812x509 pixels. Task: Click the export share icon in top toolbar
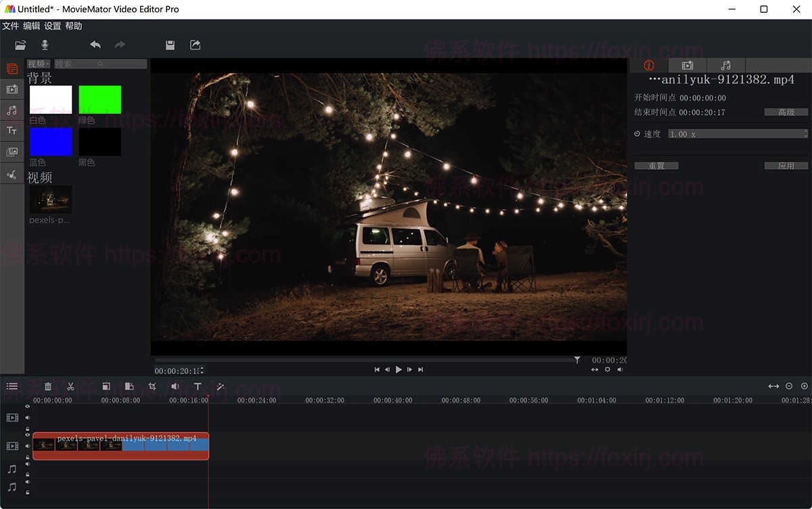195,45
